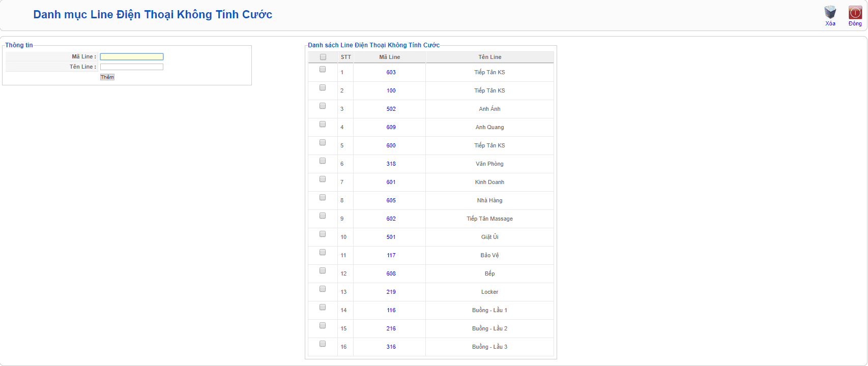Select the checkbox for Nhà Hàng row
Screen dimensions: 868x366
[x=323, y=197]
